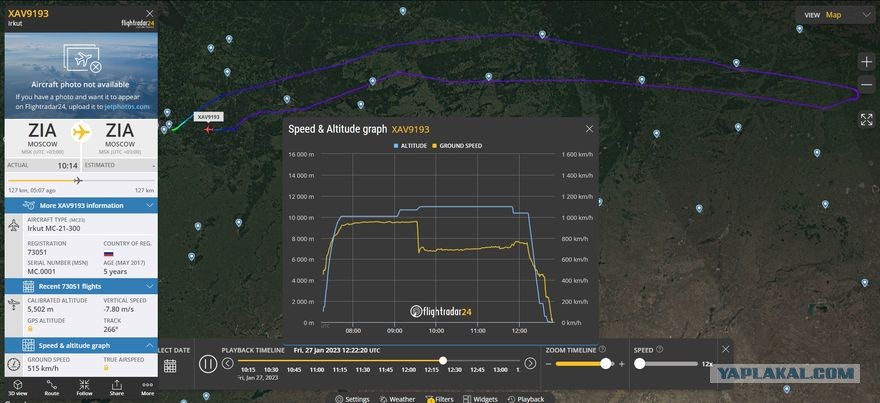Screen dimensions: 880x403
Task: Close the Speed & Altitude graph window
Action: pos(589,129)
